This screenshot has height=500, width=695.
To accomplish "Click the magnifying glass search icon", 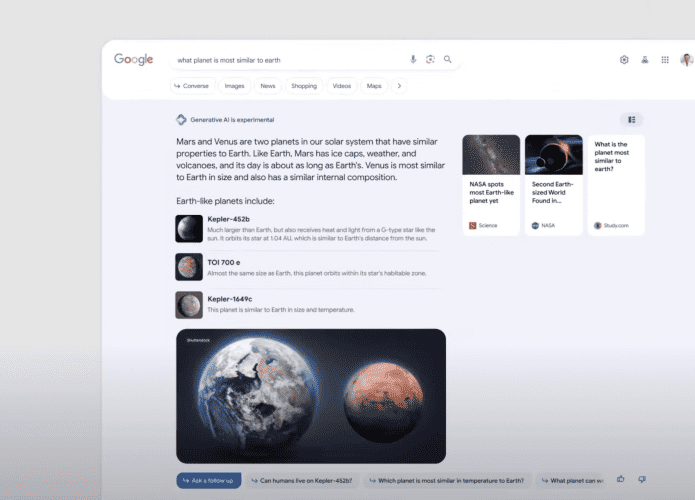I will tap(448, 59).
